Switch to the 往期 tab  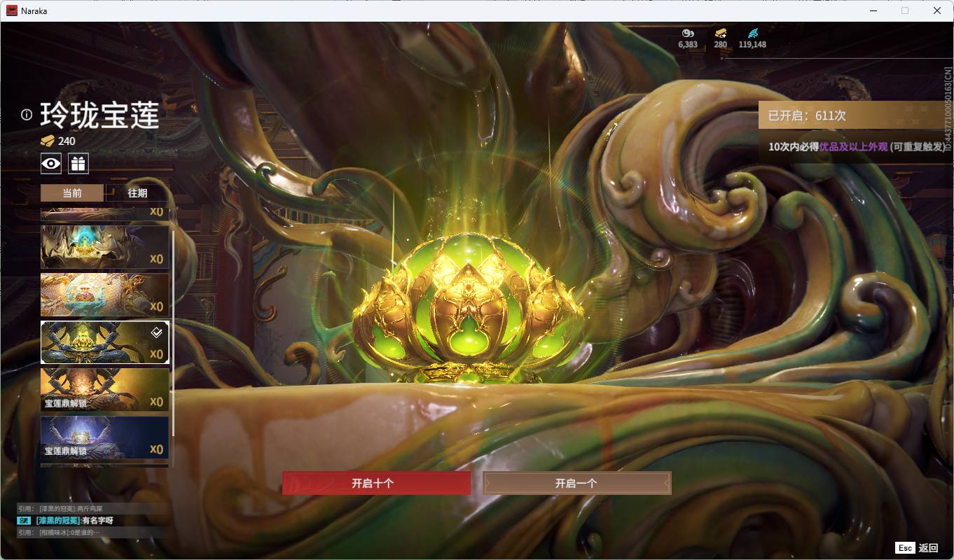tap(137, 193)
